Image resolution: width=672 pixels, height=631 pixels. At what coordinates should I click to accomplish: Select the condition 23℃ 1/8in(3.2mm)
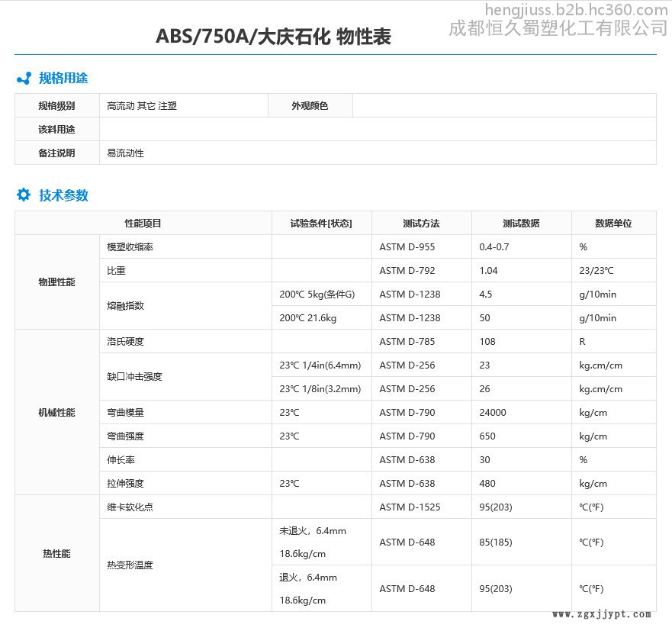(x=320, y=389)
